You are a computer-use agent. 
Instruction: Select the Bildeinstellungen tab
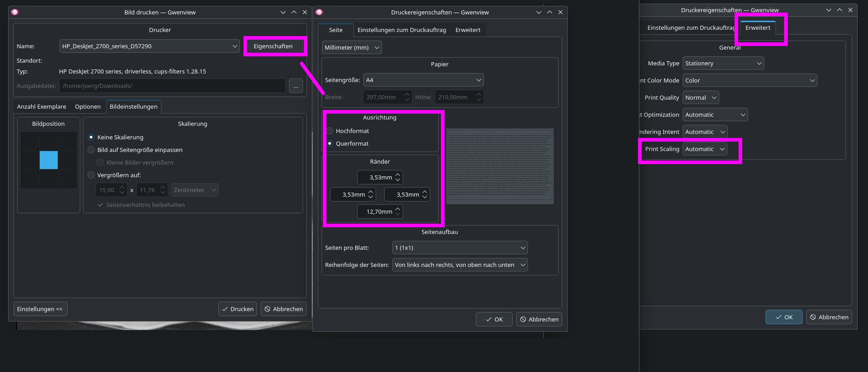click(133, 106)
